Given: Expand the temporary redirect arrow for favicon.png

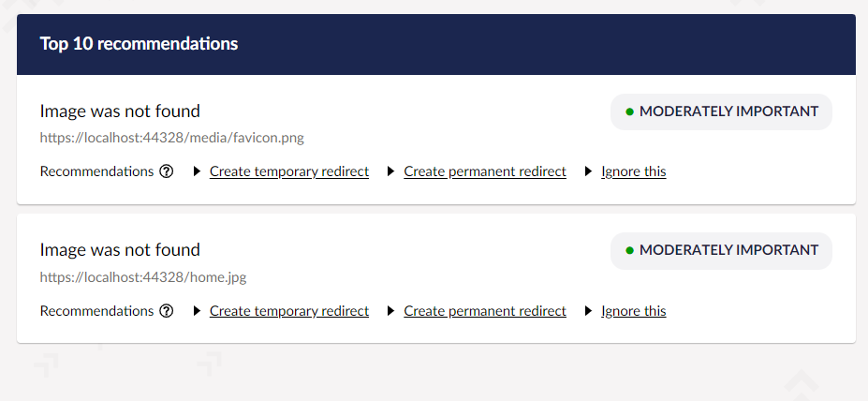Looking at the screenshot, I should point(197,171).
